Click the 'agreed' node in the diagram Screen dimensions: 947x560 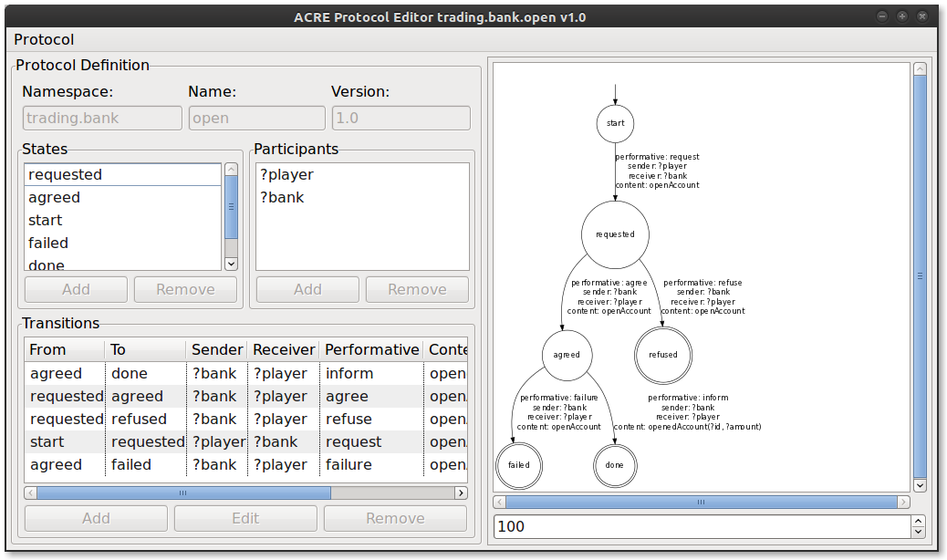coord(567,356)
